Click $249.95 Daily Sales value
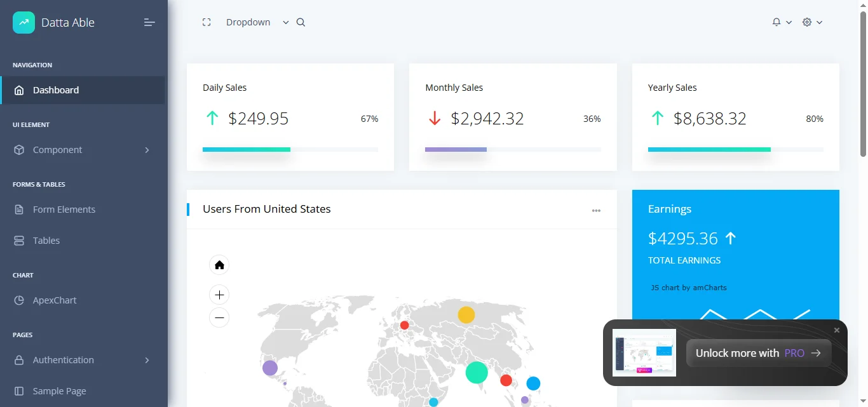The width and height of the screenshot is (868, 407). point(259,119)
